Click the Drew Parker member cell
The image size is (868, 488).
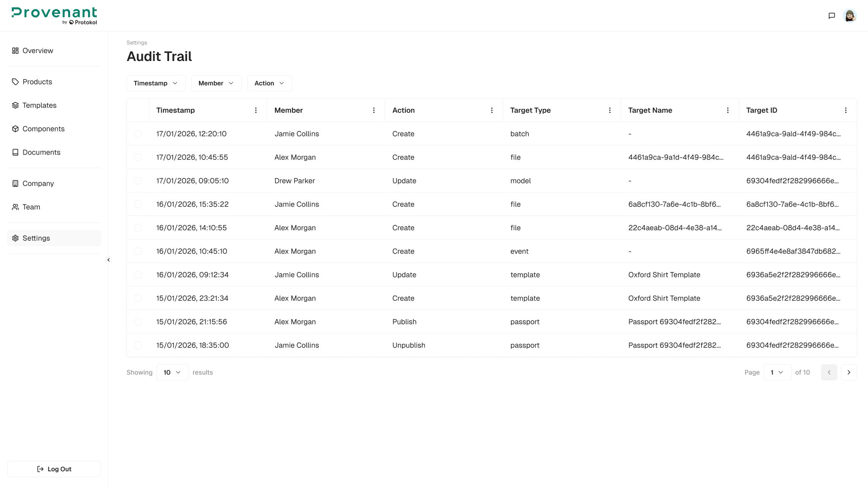pos(295,181)
